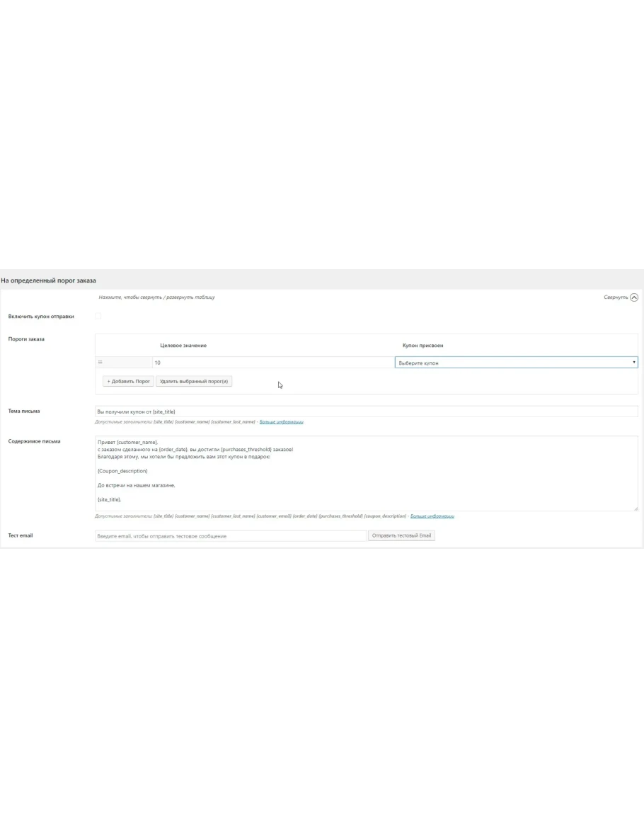Click the "Целевое значение" column header
Viewport: 644px width, 818px height.
click(x=183, y=345)
